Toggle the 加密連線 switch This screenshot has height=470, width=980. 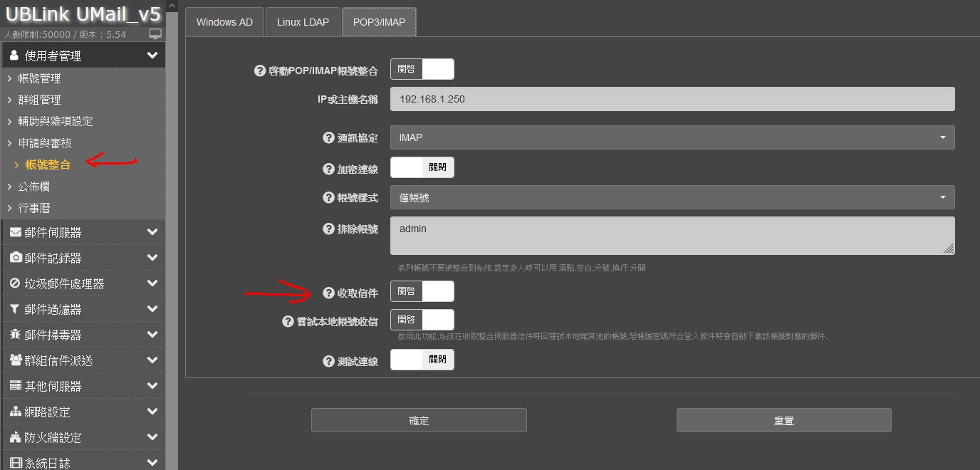(x=422, y=167)
